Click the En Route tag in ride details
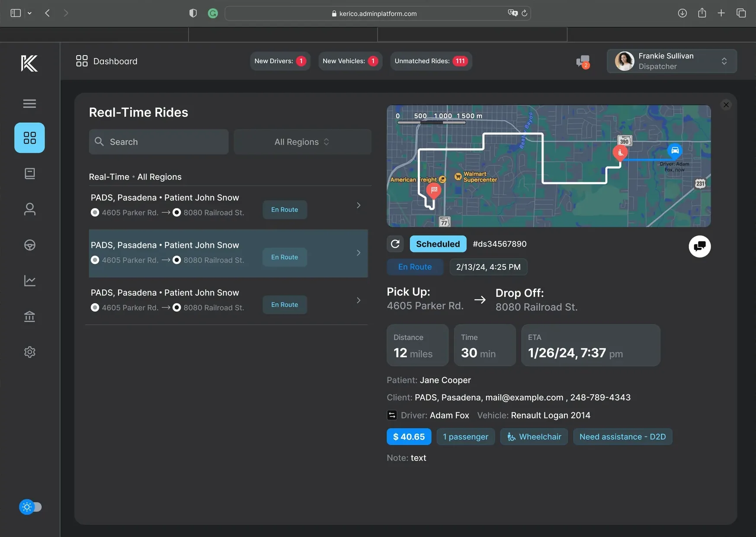This screenshot has height=537, width=756. [415, 267]
